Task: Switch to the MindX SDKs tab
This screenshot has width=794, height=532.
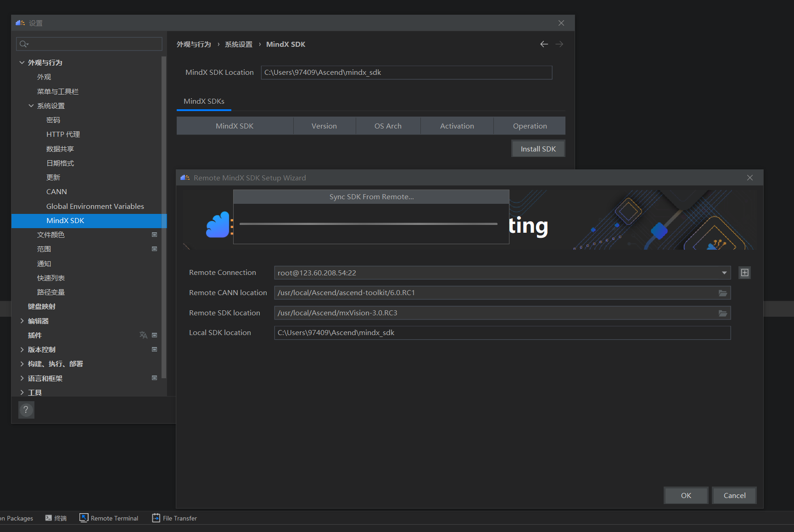Action: [204, 101]
